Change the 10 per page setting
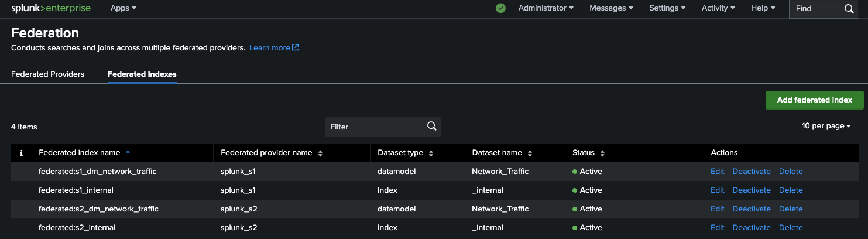 tap(826, 126)
